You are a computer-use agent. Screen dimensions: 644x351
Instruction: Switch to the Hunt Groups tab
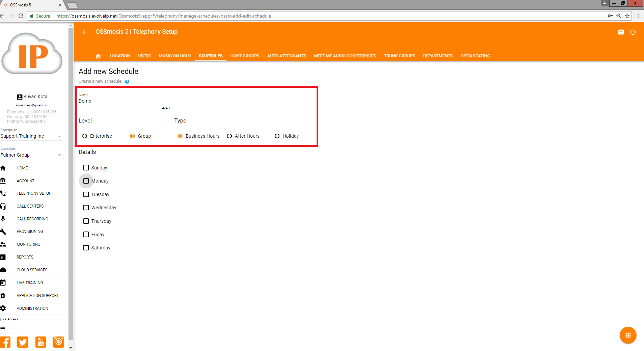[x=245, y=56]
